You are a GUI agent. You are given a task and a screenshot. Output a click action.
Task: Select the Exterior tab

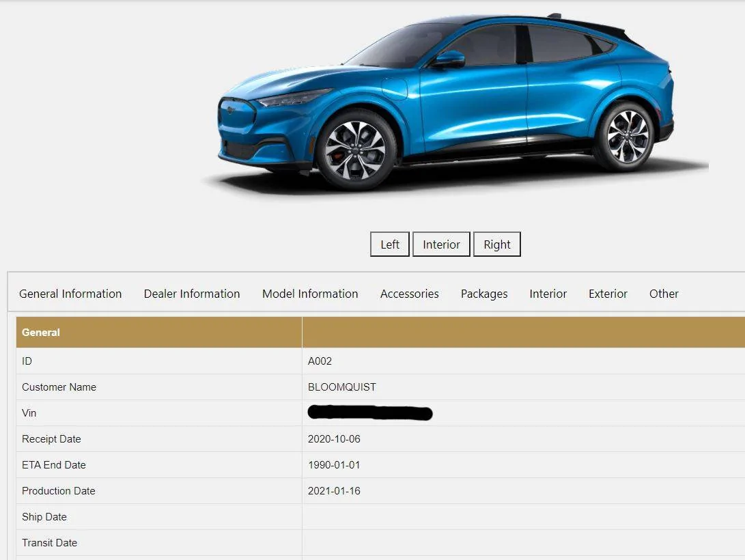[608, 294]
